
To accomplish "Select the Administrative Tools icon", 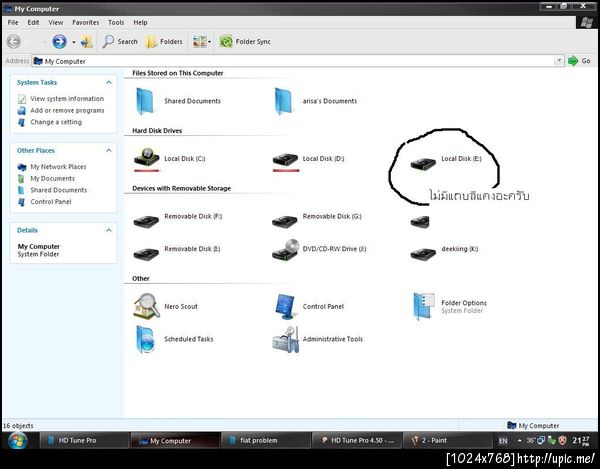I will 285,339.
